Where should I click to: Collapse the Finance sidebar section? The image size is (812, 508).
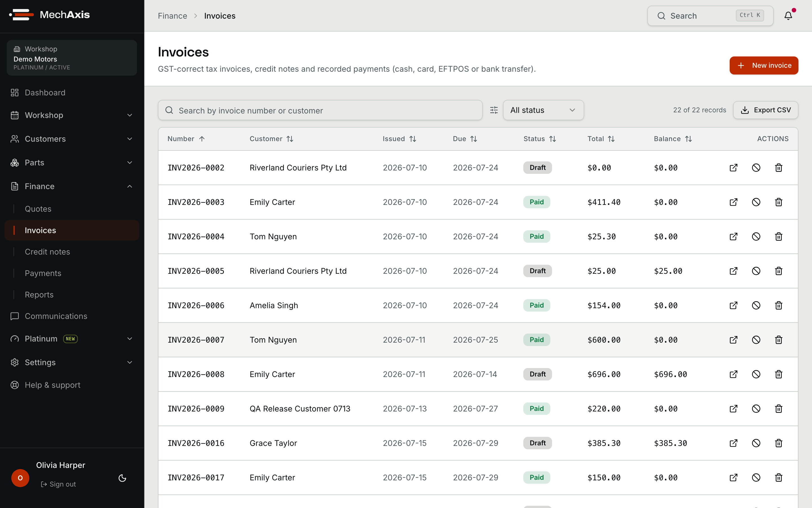(x=72, y=186)
